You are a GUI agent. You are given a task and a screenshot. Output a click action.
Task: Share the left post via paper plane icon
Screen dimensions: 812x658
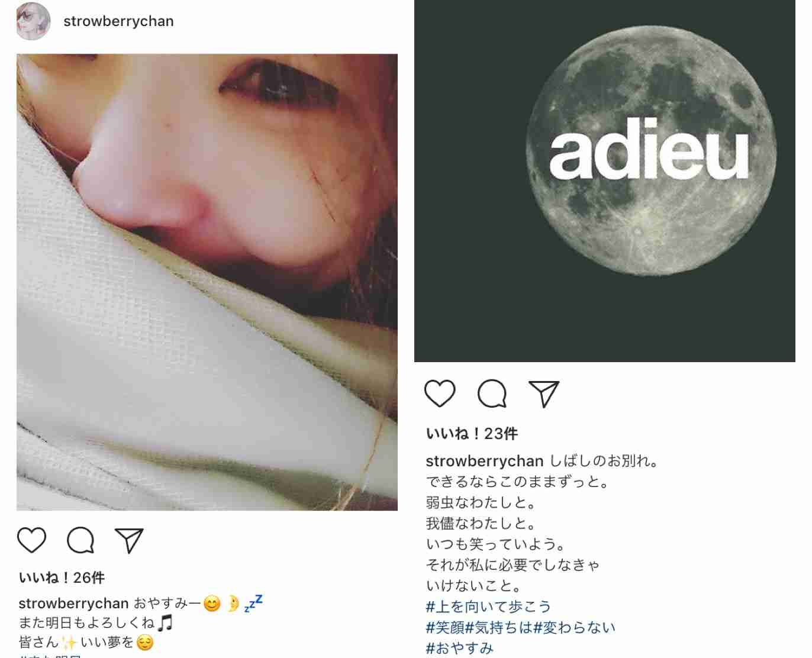(130, 540)
